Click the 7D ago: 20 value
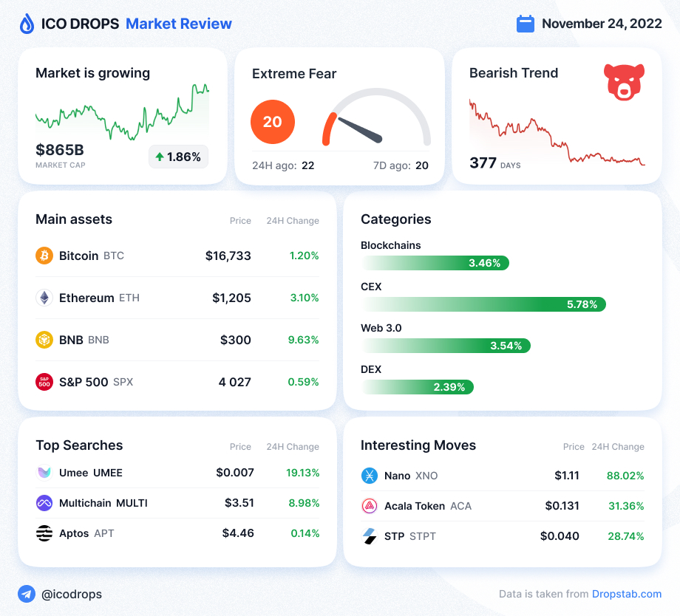The width and height of the screenshot is (680, 616). [x=401, y=165]
